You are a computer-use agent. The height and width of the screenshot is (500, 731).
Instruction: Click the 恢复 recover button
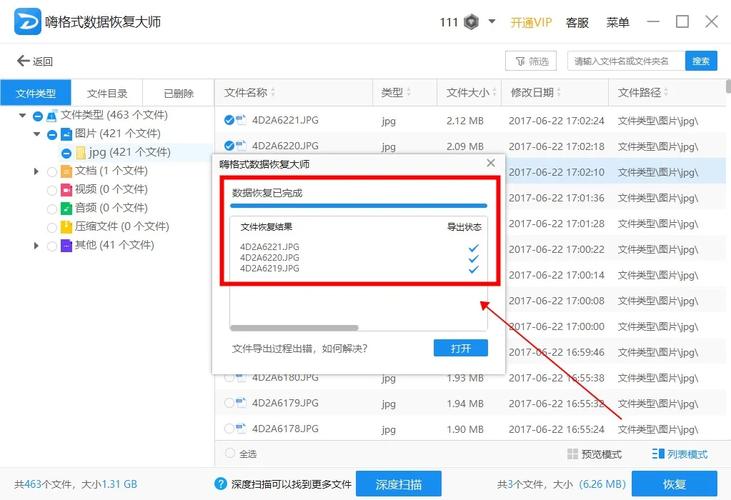coord(674,484)
